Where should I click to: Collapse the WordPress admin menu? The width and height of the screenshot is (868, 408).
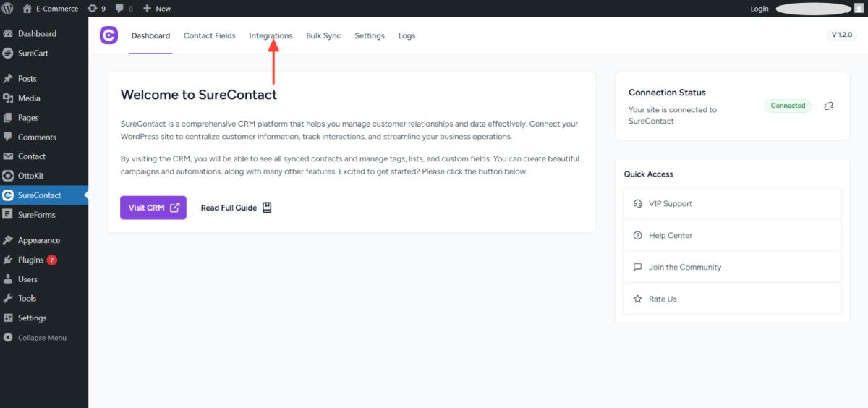coord(41,338)
